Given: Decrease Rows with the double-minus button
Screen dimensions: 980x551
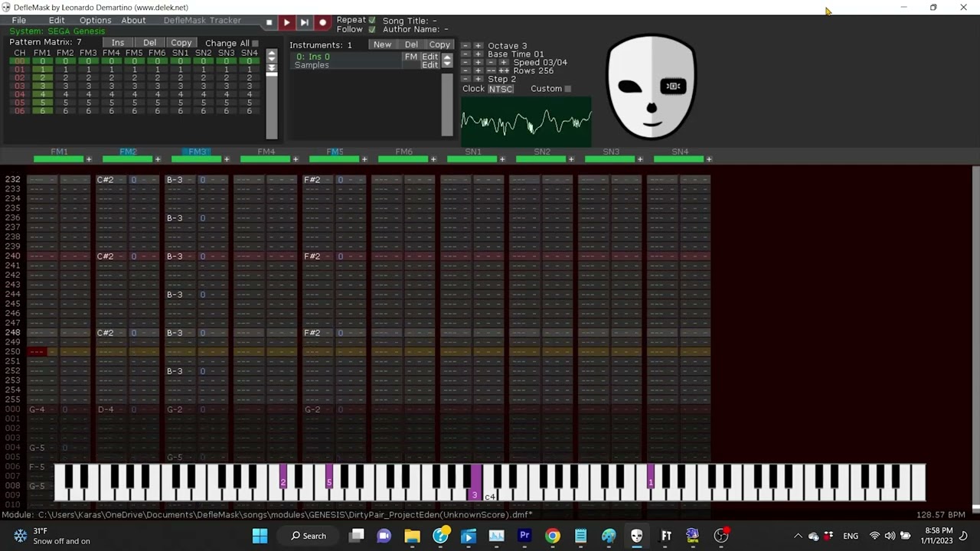Looking at the screenshot, I should [x=491, y=70].
